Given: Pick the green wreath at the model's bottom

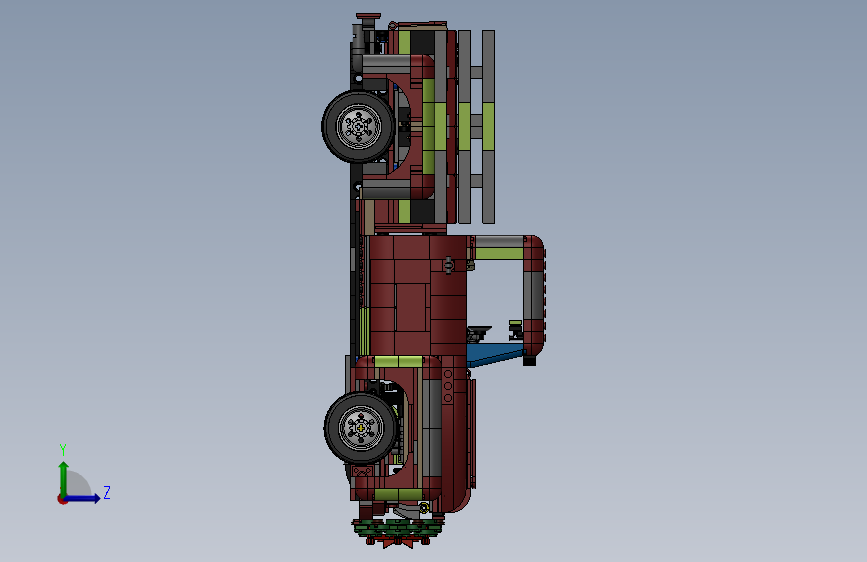Looking at the screenshot, I should click(x=399, y=530).
